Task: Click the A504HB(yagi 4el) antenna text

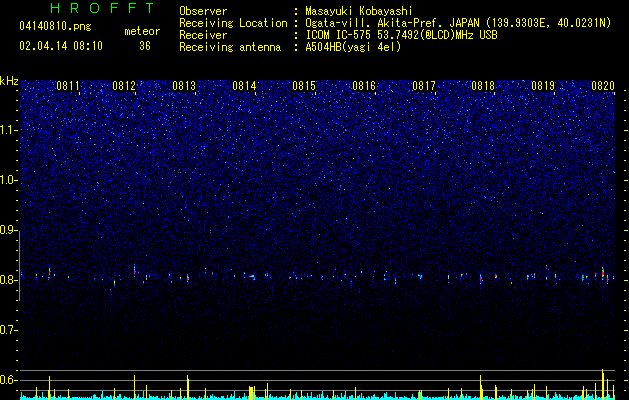Action: (353, 47)
